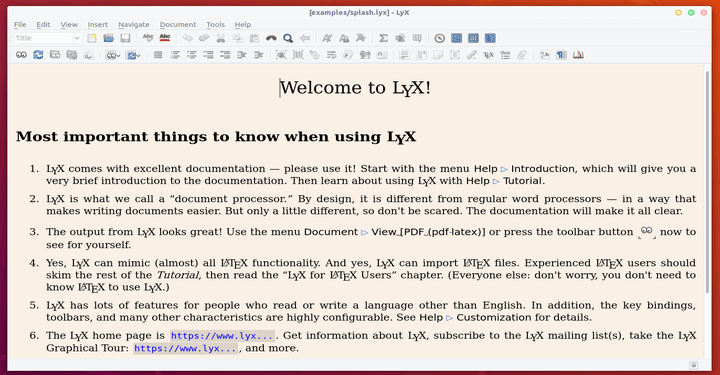
Task: Apply last text style icon
Action: (360, 38)
